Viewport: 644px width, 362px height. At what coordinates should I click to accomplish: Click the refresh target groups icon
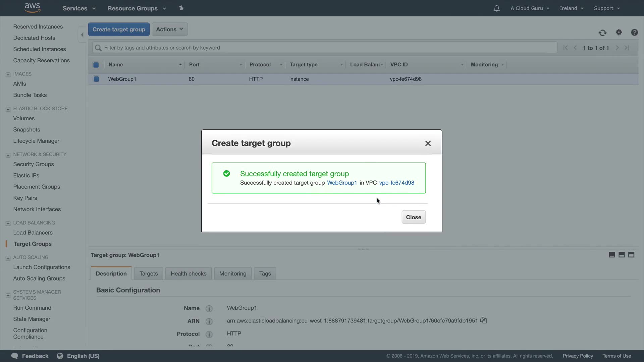coord(602,33)
